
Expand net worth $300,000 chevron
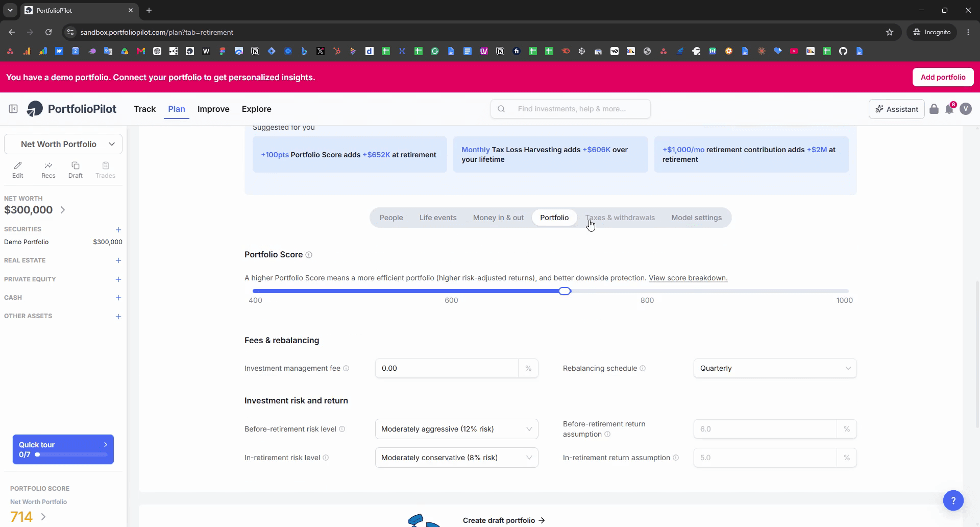point(63,210)
